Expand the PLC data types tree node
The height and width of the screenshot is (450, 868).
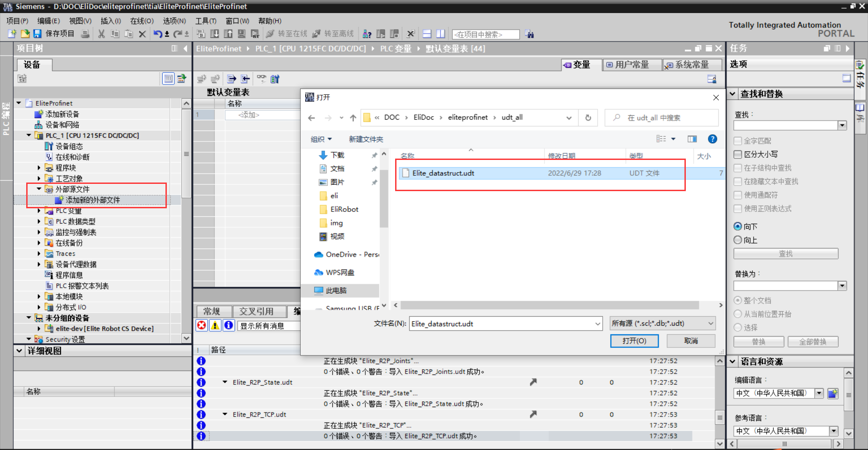point(39,221)
